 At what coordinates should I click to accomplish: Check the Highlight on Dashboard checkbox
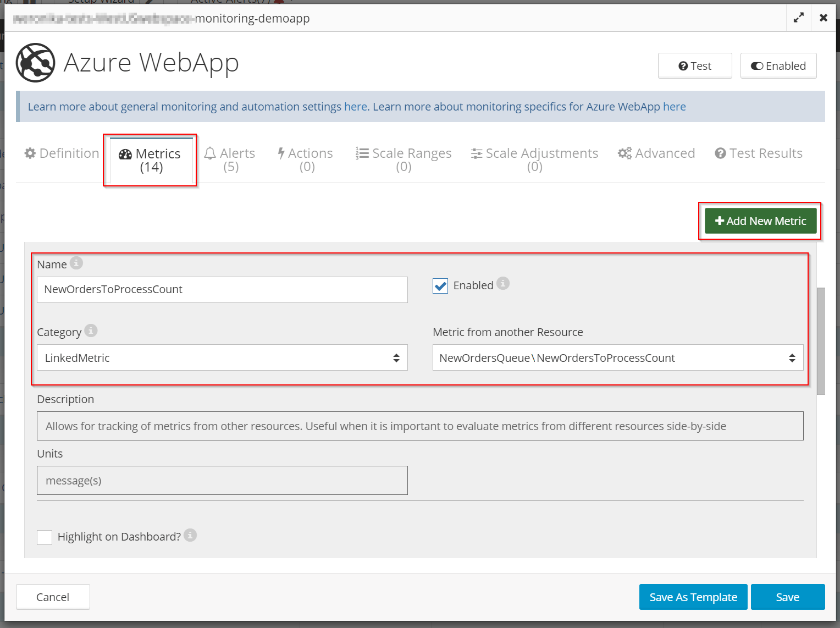[45, 537]
